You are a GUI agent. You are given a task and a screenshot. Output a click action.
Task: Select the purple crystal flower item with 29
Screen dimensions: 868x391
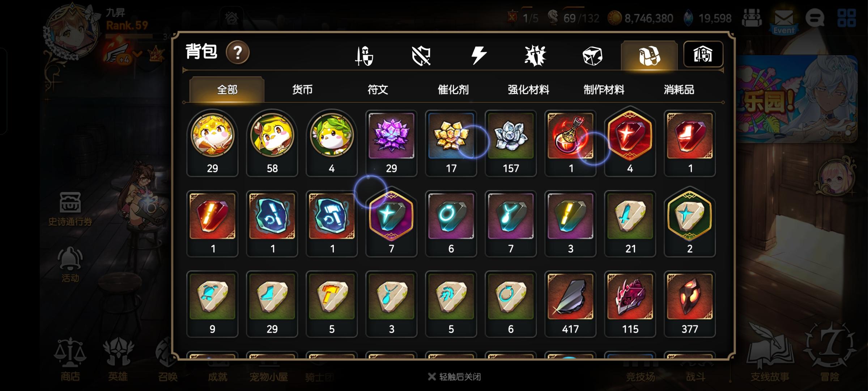[x=391, y=143]
